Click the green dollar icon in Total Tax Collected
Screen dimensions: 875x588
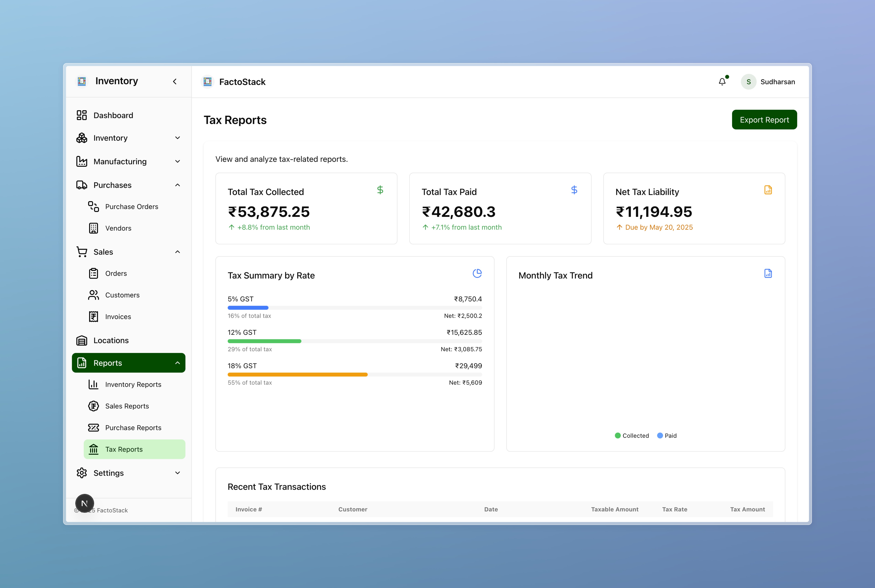380,190
